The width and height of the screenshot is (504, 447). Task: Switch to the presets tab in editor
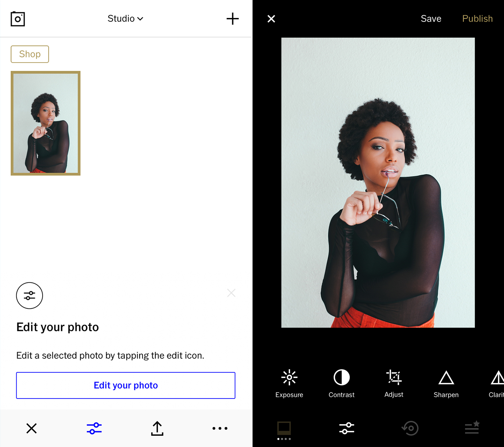coord(284,430)
